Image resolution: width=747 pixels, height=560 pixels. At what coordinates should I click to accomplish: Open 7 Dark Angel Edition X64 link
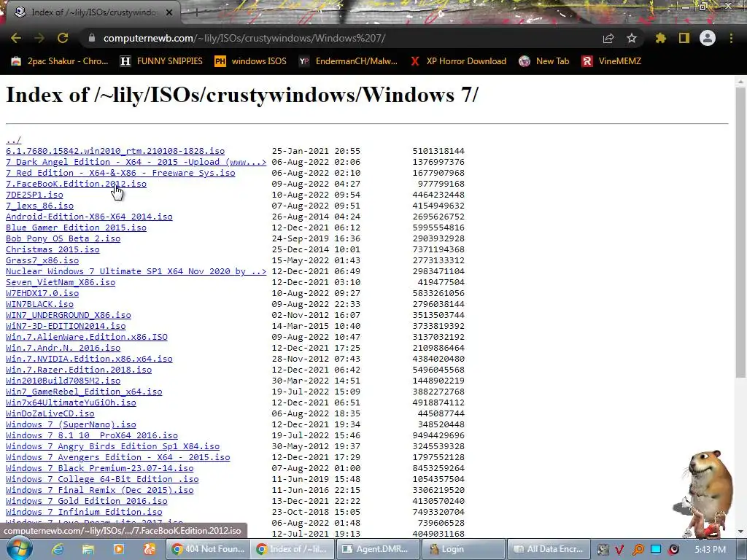136,162
